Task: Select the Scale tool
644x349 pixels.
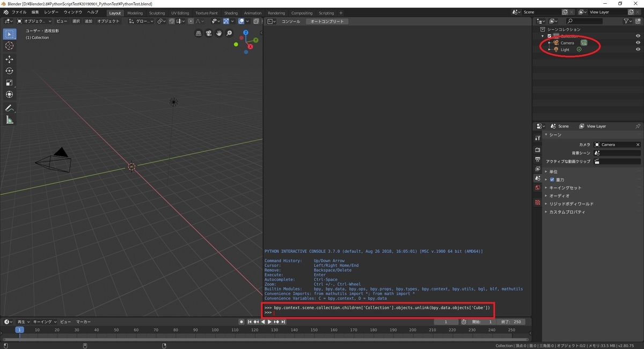Action: coord(9,83)
